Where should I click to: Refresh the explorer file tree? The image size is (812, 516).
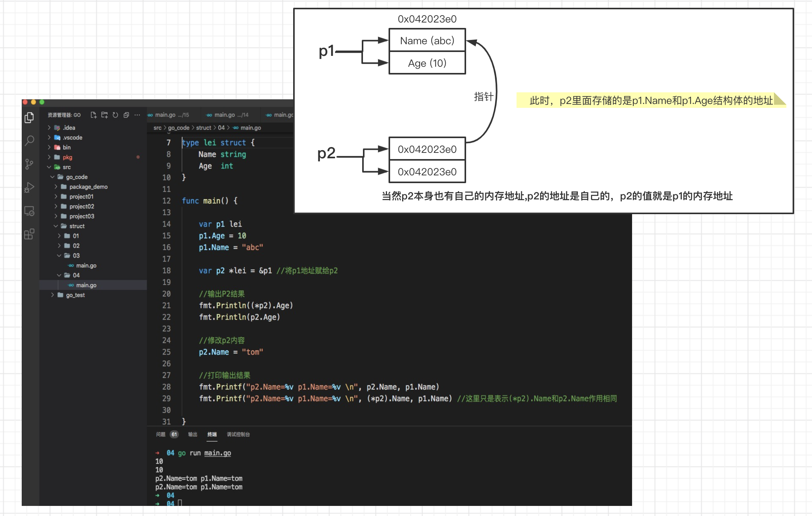[115, 115]
